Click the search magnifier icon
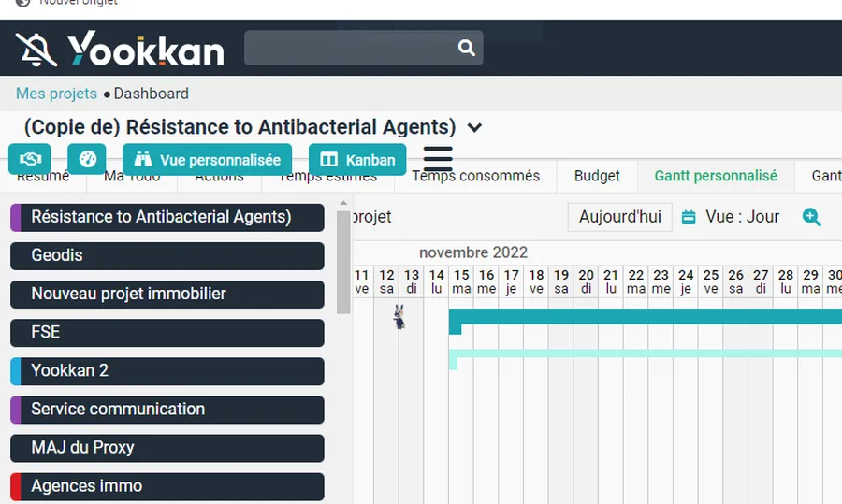 tap(466, 48)
